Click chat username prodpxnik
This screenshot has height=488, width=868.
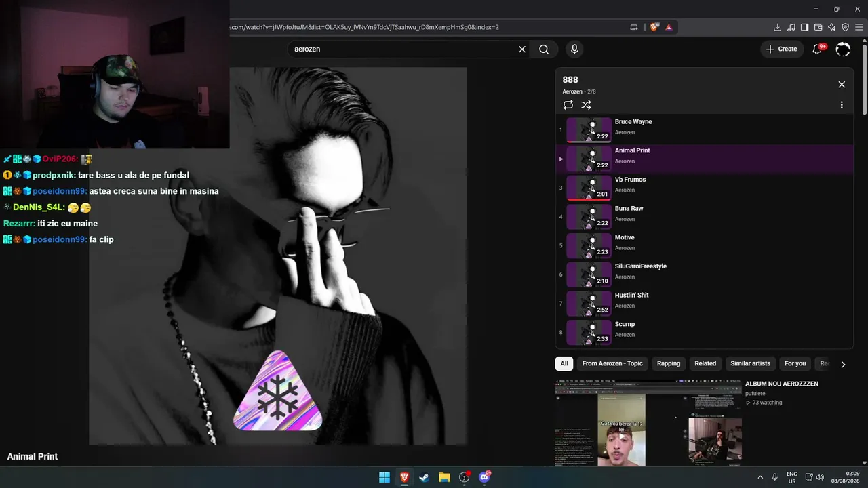click(54, 176)
